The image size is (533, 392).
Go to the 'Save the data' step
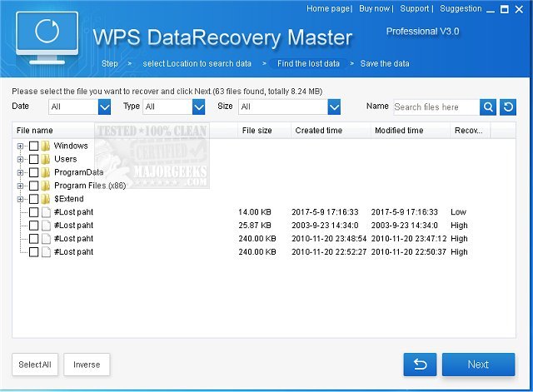[385, 63]
